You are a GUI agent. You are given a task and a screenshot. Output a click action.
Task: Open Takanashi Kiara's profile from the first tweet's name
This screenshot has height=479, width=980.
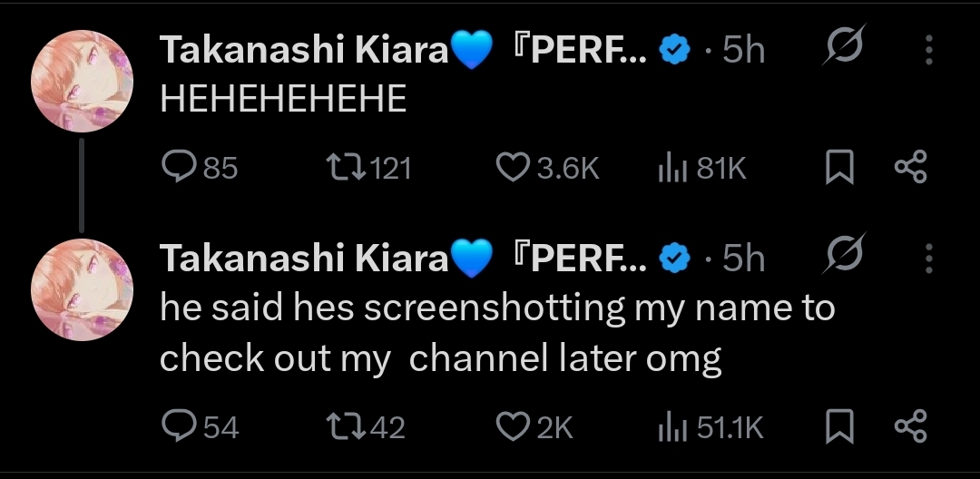304,51
